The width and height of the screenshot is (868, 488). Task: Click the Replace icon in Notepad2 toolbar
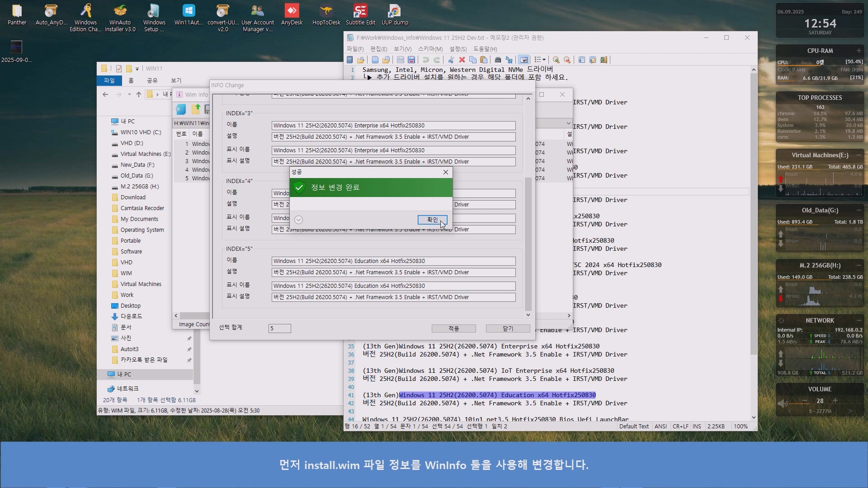pyautogui.click(x=509, y=60)
